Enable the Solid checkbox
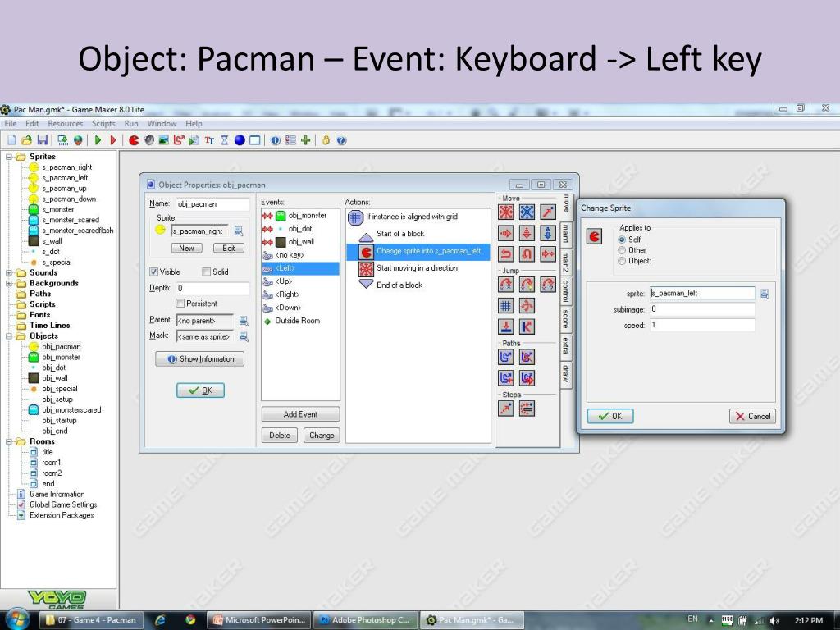840x630 pixels. click(207, 272)
